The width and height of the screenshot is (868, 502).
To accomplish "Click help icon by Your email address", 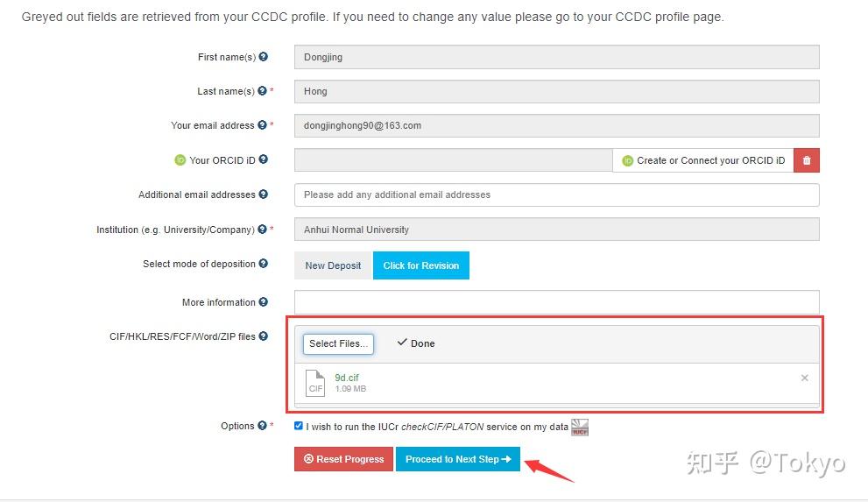I will tap(262, 125).
